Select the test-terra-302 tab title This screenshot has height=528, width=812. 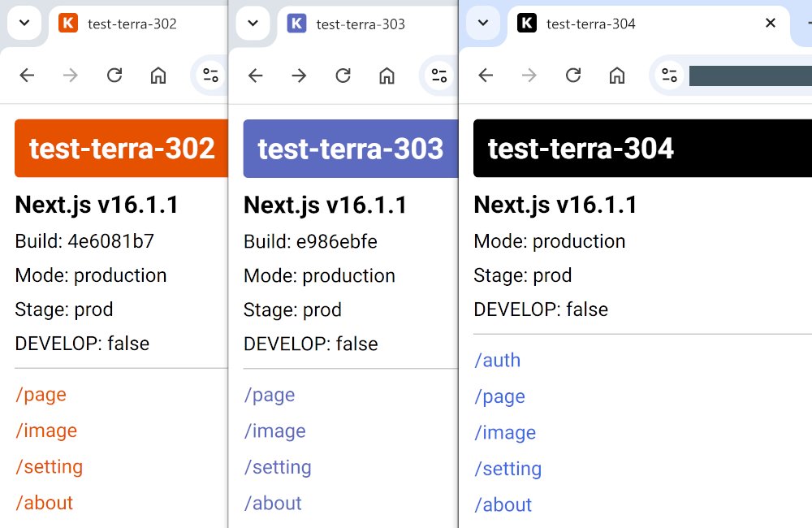[x=132, y=24]
